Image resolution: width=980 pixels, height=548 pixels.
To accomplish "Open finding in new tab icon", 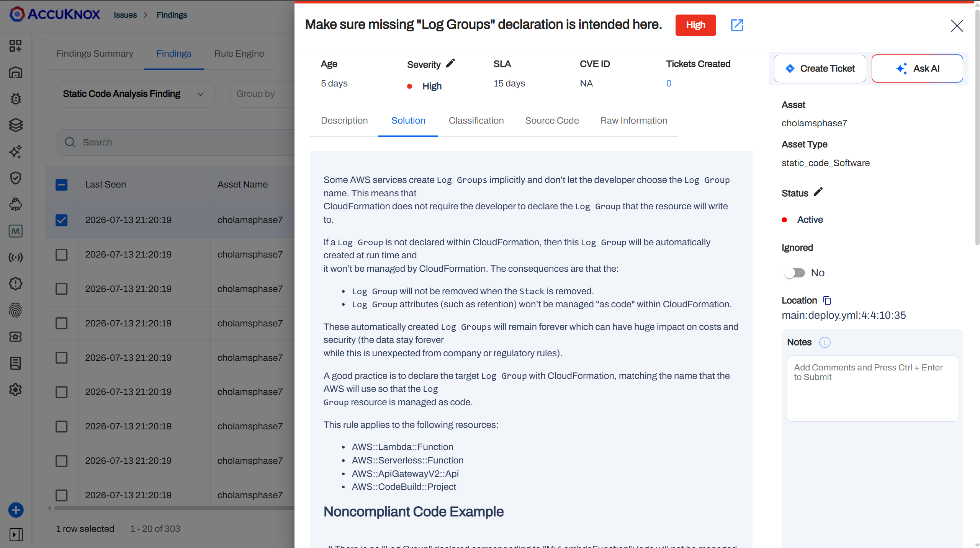I will pyautogui.click(x=737, y=25).
